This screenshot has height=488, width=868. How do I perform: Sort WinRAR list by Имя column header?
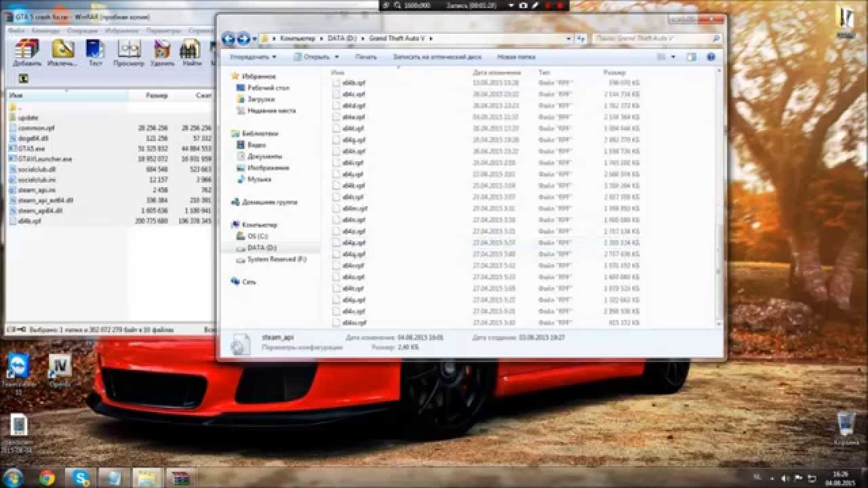point(66,96)
